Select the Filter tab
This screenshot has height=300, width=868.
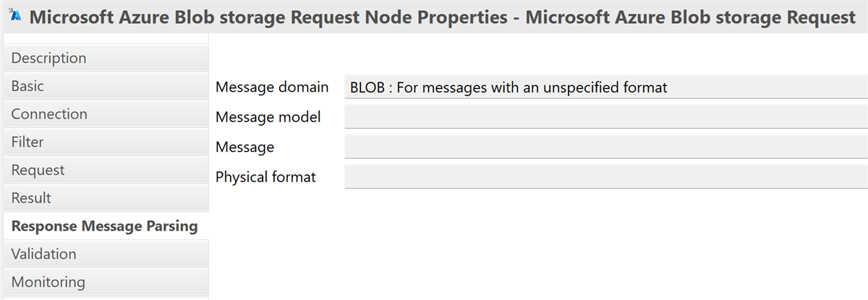tap(27, 142)
